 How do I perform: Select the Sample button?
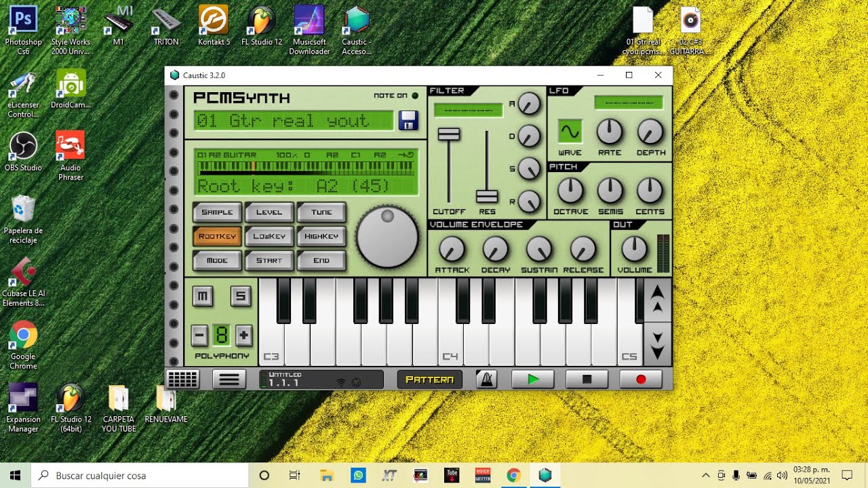[x=217, y=212]
